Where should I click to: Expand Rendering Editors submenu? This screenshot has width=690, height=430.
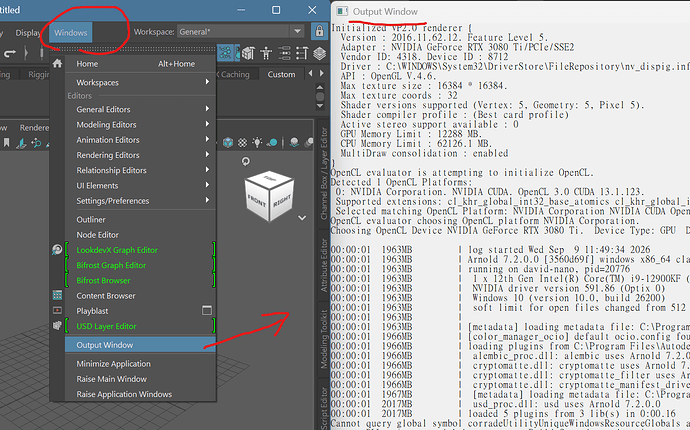coord(140,155)
